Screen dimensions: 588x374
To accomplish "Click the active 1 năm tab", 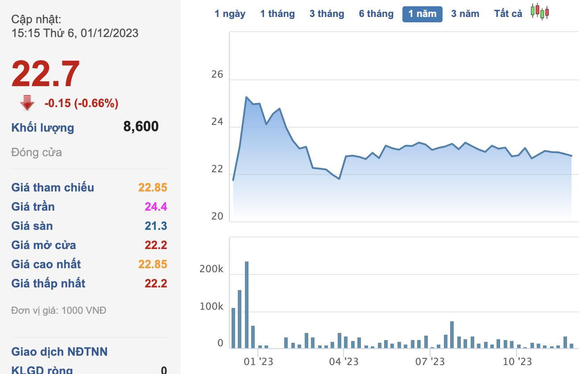I will (422, 14).
